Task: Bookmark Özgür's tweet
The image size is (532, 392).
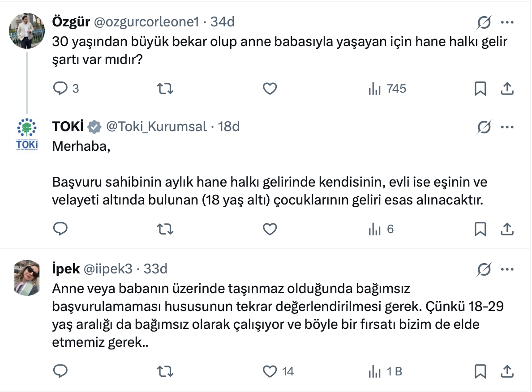Action: [x=480, y=89]
